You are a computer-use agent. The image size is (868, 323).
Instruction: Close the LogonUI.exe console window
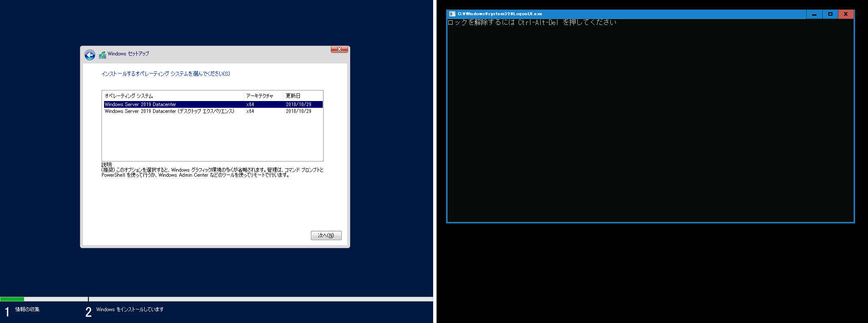pyautogui.click(x=846, y=14)
